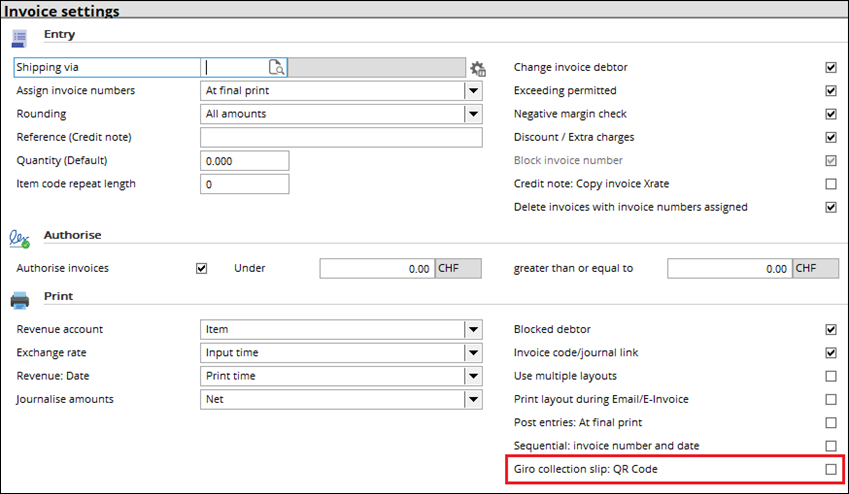Open the gear settings icon beside Shipping via

click(x=478, y=68)
